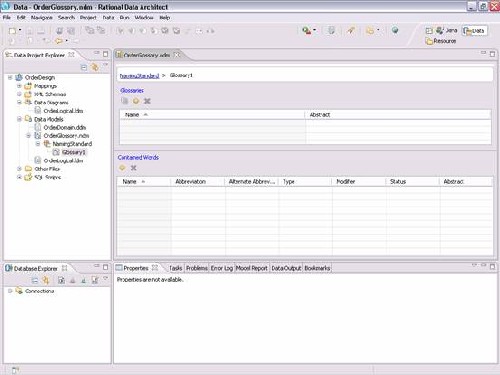Viewport: 500px width, 375px height.
Task: Expand the SQL Scripts folder
Action: [x=19, y=177]
